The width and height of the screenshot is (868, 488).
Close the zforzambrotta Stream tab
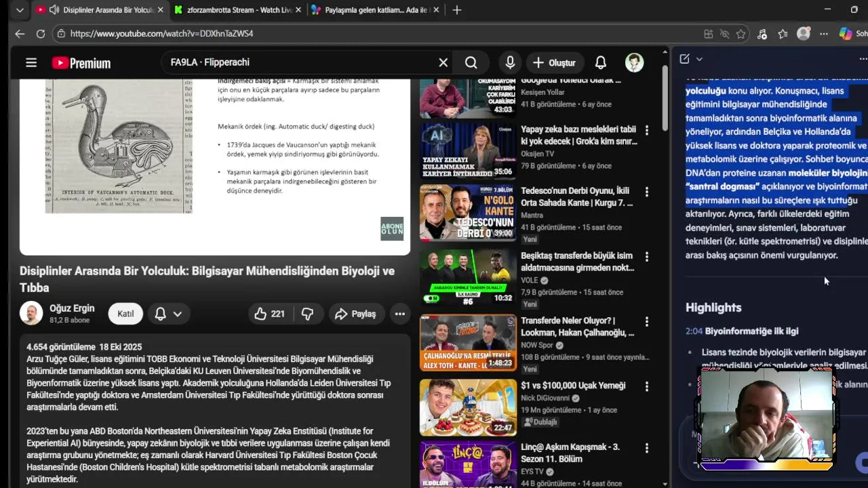pyautogui.click(x=298, y=10)
